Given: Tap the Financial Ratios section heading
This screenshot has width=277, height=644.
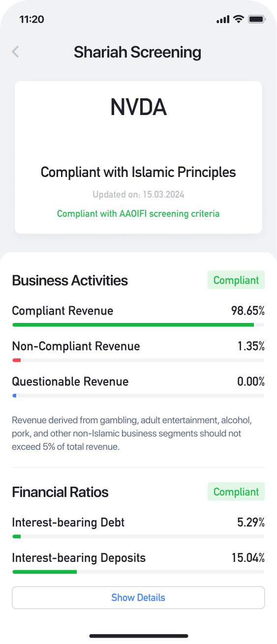Looking at the screenshot, I should [60, 492].
